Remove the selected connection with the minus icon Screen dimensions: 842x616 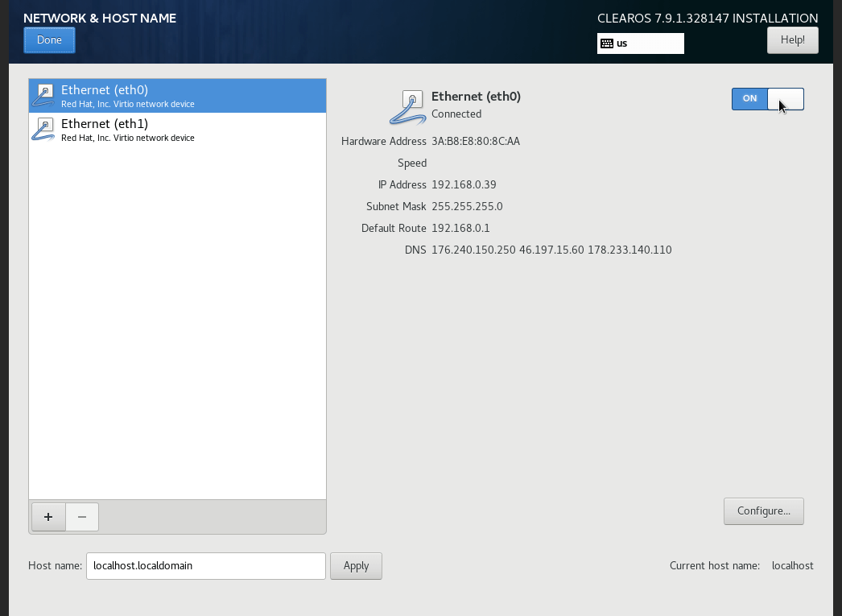81,517
